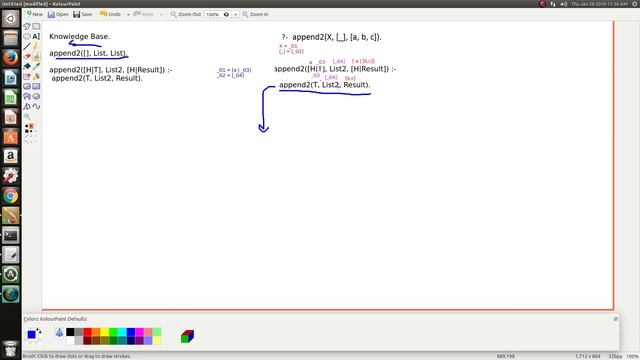This screenshot has width=640, height=360.
Task: Click the 100% zoom level field
Action: point(218,14)
